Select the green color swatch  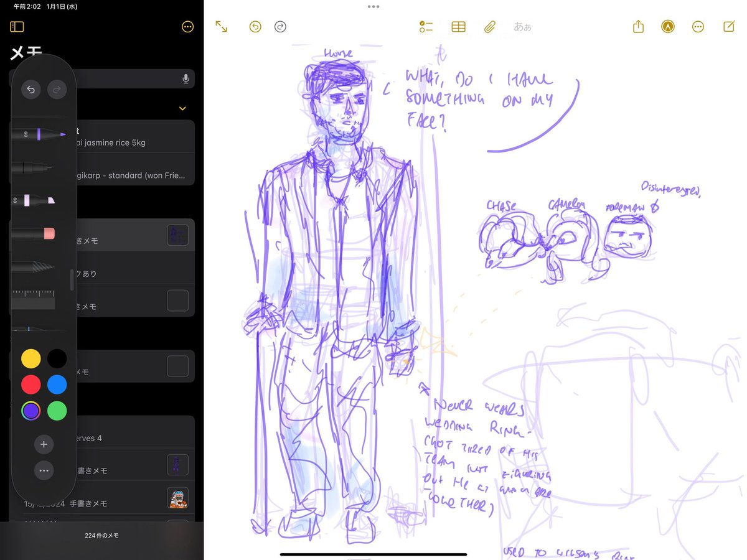57,411
